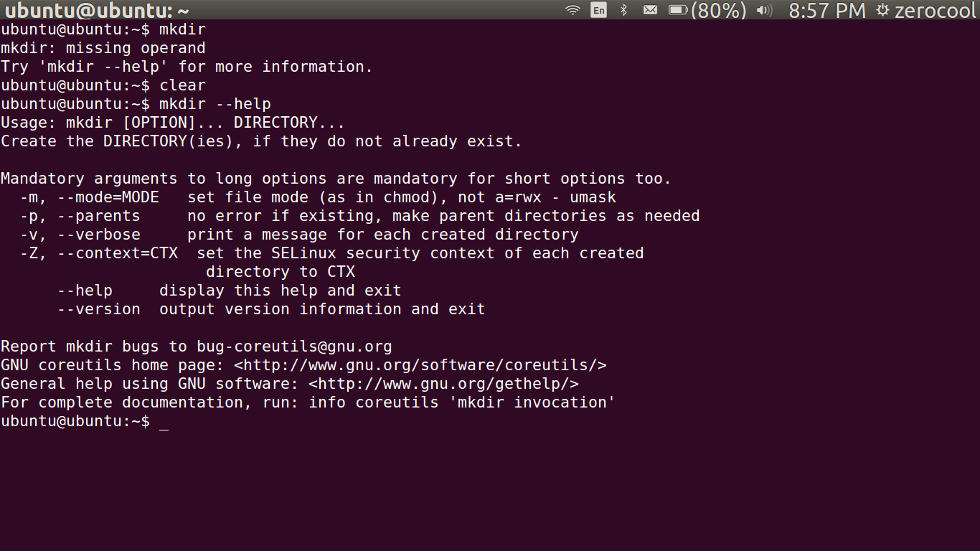The width and height of the screenshot is (980, 551).
Task: Open the Wi-Fi network indicator
Action: (573, 10)
